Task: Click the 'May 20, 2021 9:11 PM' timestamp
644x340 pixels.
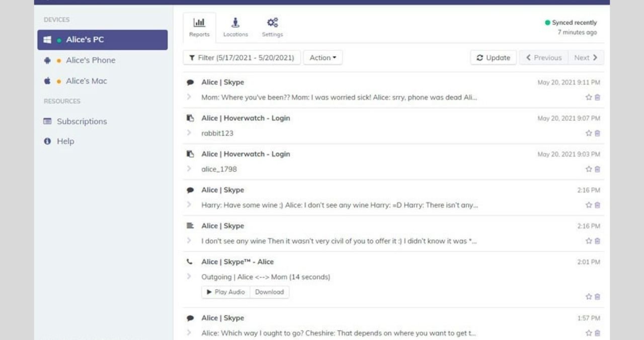Action: 569,83
